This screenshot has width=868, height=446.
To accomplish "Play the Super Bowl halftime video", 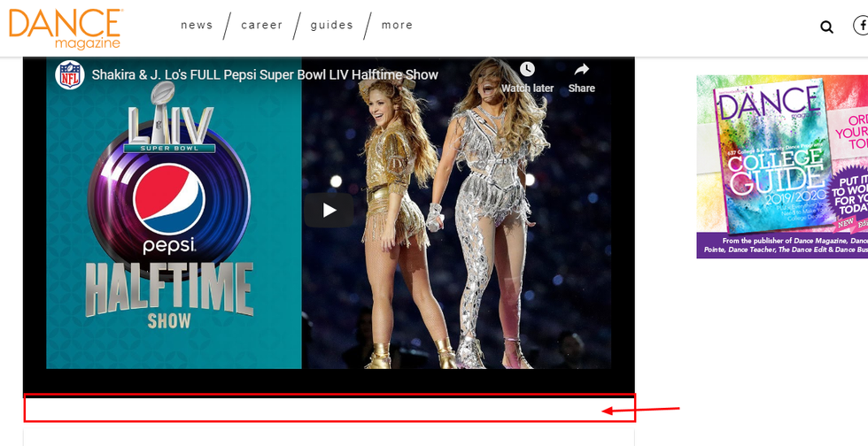I will (x=329, y=210).
